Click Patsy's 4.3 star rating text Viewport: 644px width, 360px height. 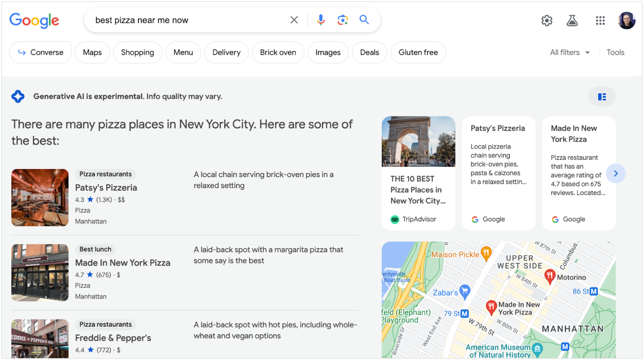100,200
